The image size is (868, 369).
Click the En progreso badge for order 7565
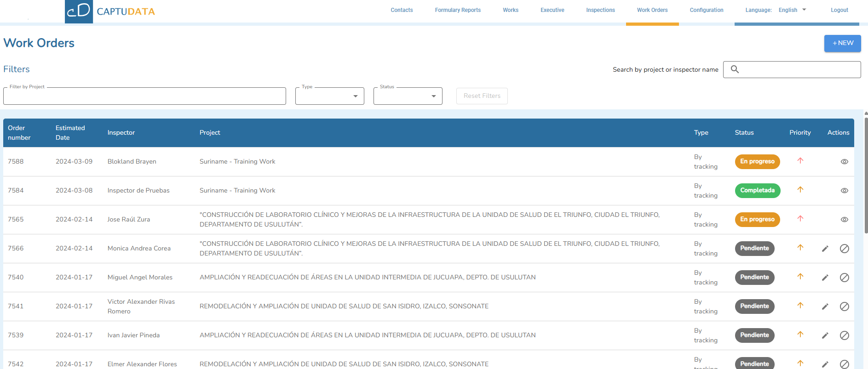[x=757, y=220]
